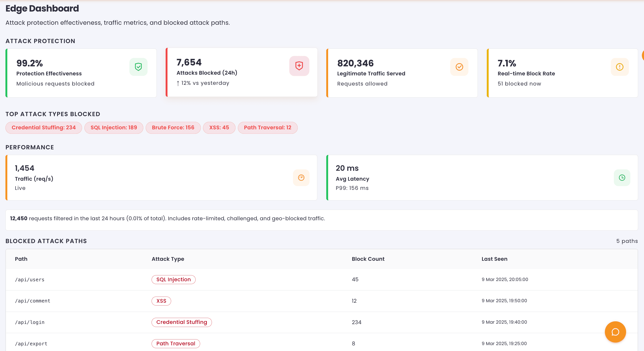The width and height of the screenshot is (644, 351).
Task: Toggle the Credential Stuffing: 234 filter pill
Action: (44, 128)
